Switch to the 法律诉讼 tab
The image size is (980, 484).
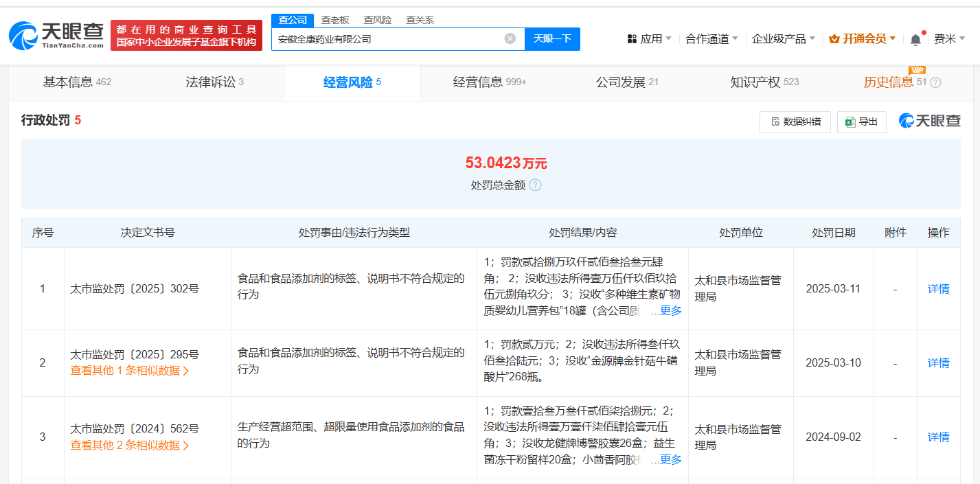tap(214, 82)
